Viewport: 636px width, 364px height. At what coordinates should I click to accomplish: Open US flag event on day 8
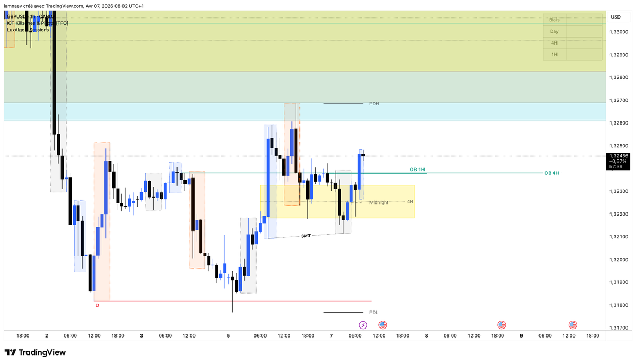coord(501,324)
